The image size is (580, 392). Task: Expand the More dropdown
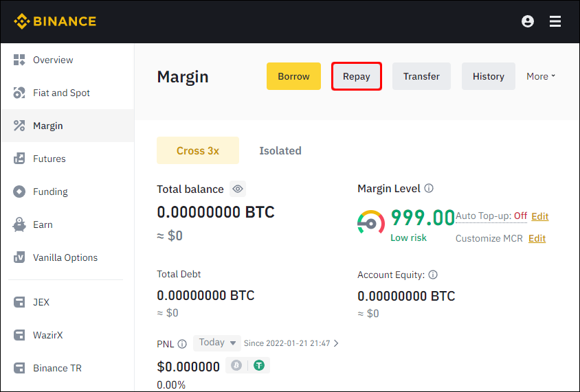tap(541, 76)
